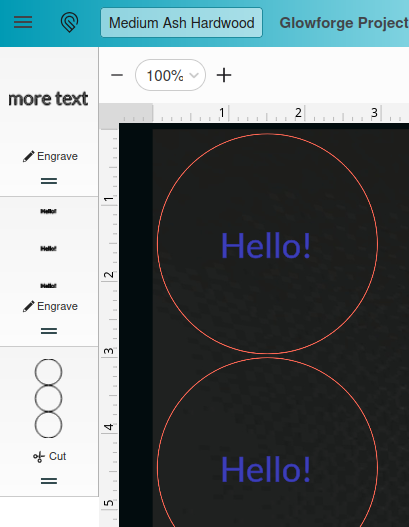This screenshot has height=527, width=409.
Task: Click the scissors icon beside Cut
Action: tap(39, 457)
